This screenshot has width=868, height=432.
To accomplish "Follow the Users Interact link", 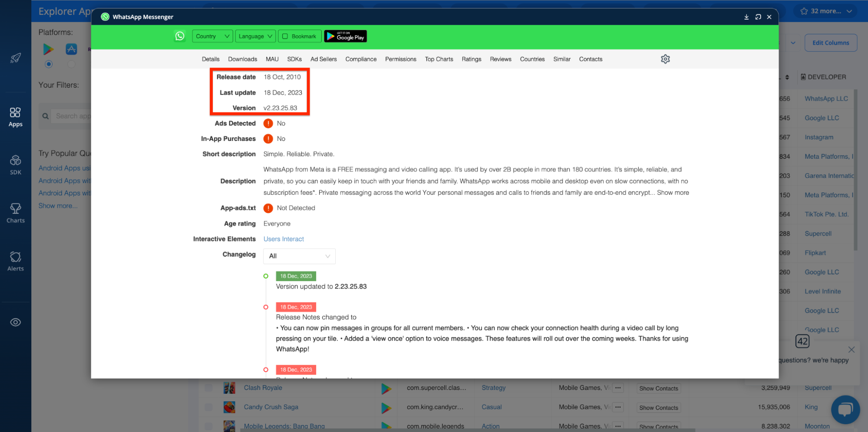I will click(284, 239).
